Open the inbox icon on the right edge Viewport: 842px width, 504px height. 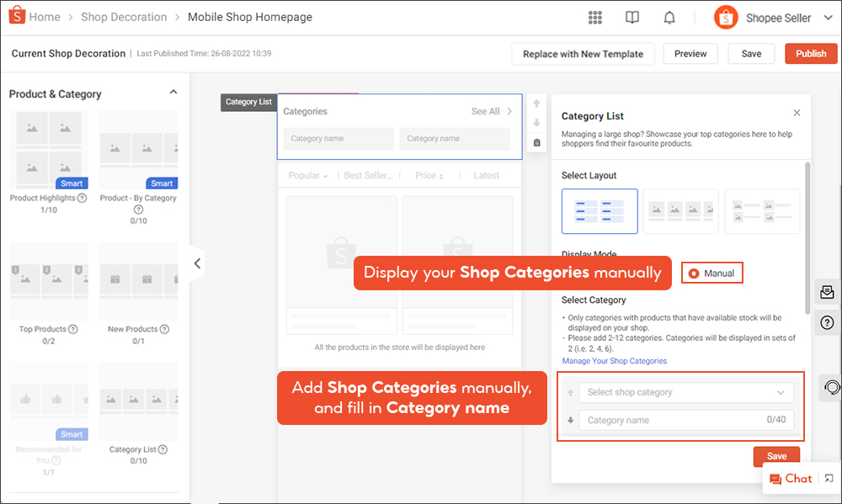(827, 292)
